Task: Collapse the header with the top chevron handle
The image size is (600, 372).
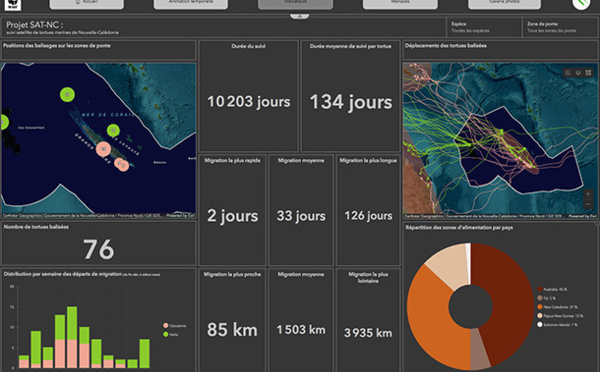Action: 300,16
